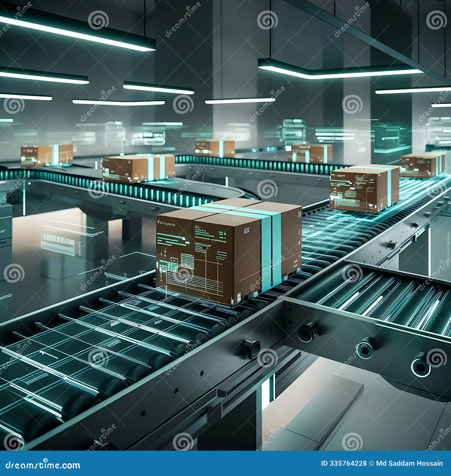Click the small white label on box bottom corner

(x=238, y=298)
